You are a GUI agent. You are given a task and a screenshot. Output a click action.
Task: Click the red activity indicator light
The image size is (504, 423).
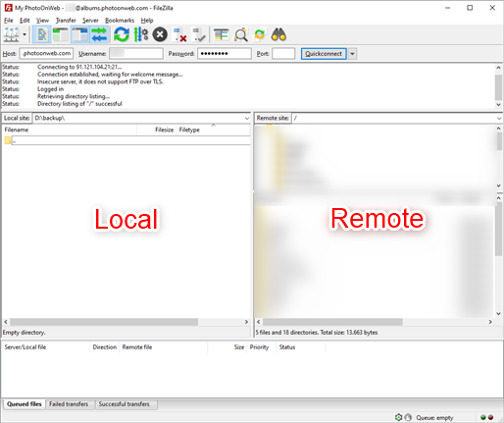pyautogui.click(x=490, y=417)
